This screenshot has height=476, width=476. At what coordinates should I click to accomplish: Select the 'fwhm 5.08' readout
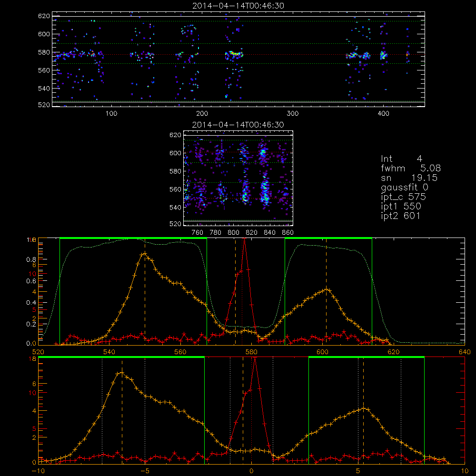[411, 168]
